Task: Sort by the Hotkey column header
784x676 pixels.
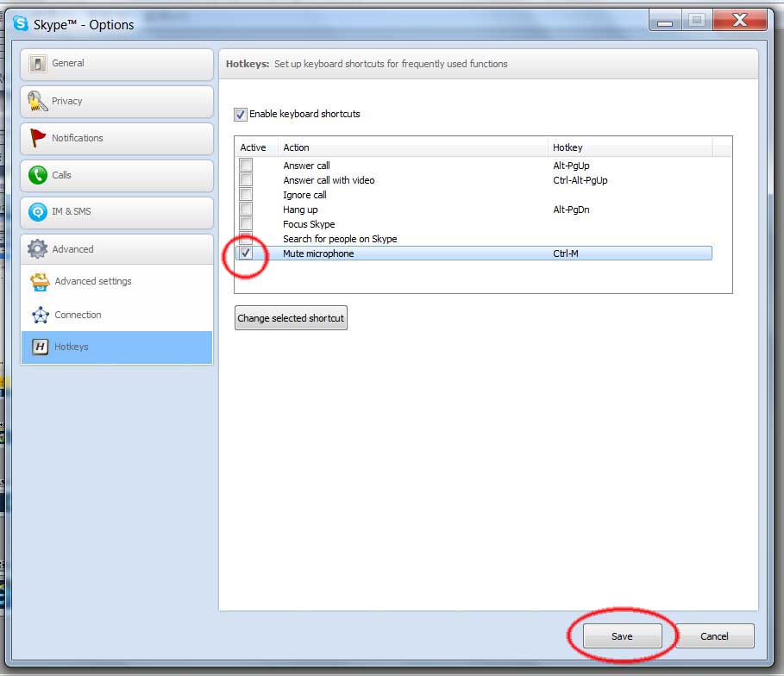Action: tap(630, 147)
